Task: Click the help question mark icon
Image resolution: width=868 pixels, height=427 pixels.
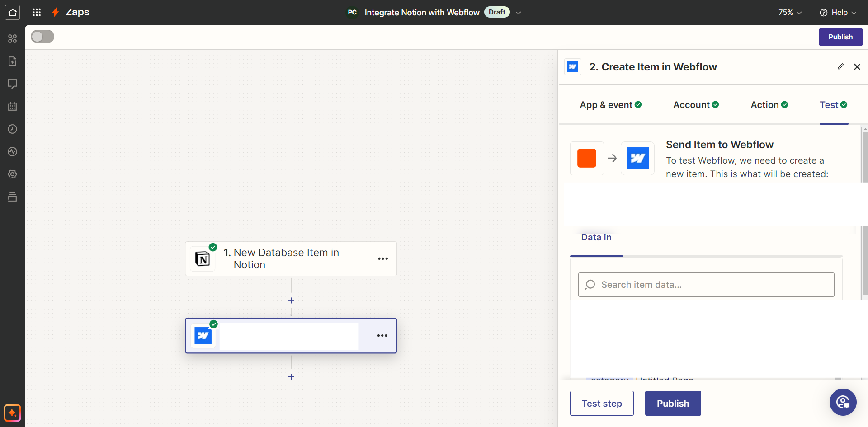Action: (x=824, y=13)
